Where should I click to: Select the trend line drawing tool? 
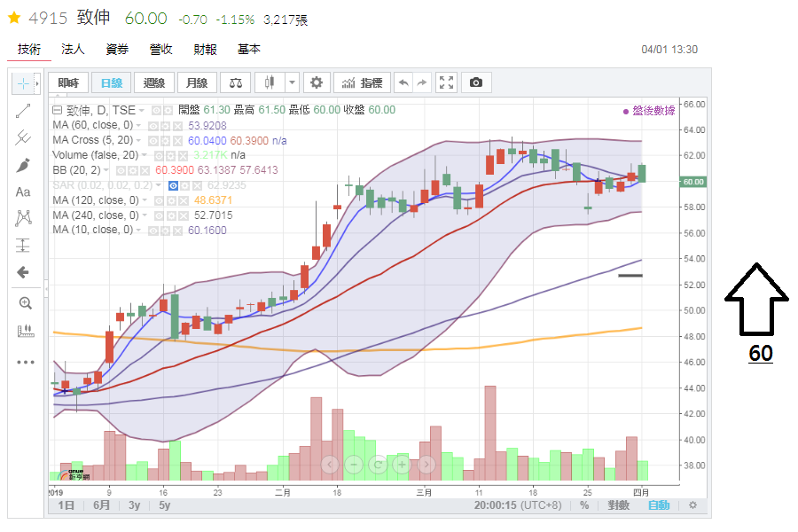pyautogui.click(x=24, y=111)
